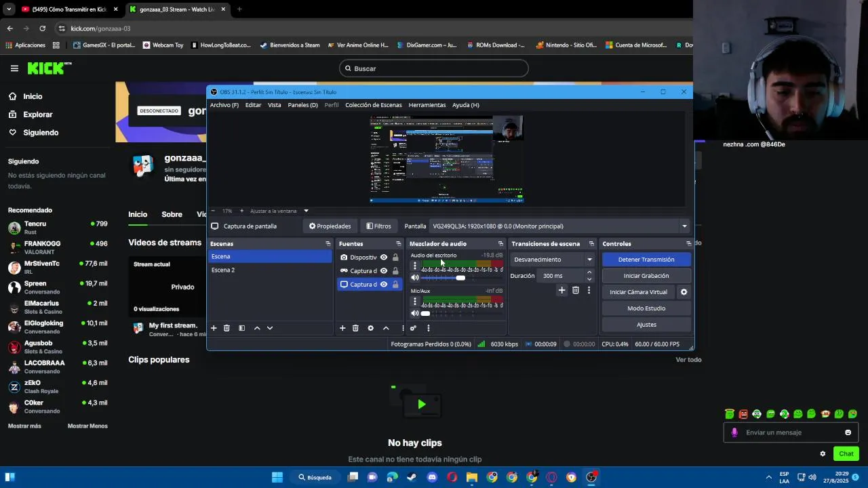Open advanced audio properties gears in Mezclador de audio
The width and height of the screenshot is (868, 488).
[413, 328]
